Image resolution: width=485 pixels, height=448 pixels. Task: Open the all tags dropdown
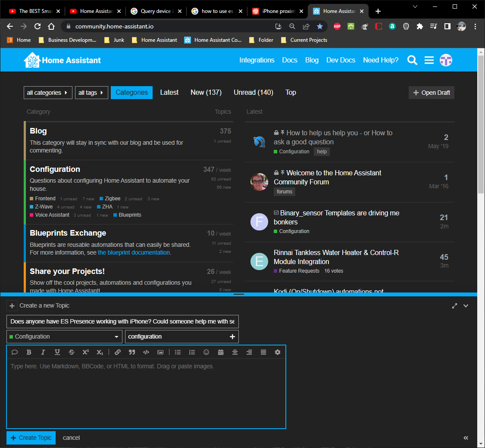pyautogui.click(x=91, y=93)
